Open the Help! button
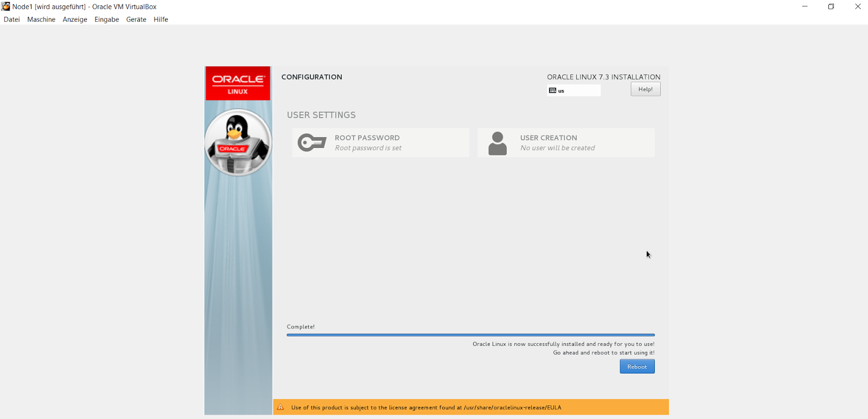Image resolution: width=868 pixels, height=419 pixels. [645, 89]
